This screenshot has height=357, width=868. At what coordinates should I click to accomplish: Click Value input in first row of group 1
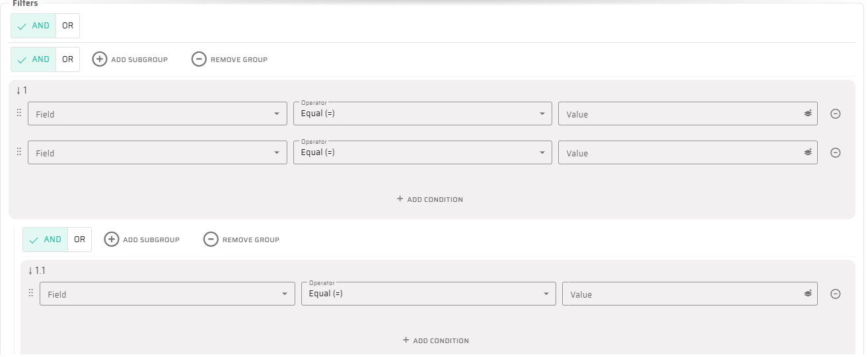680,114
